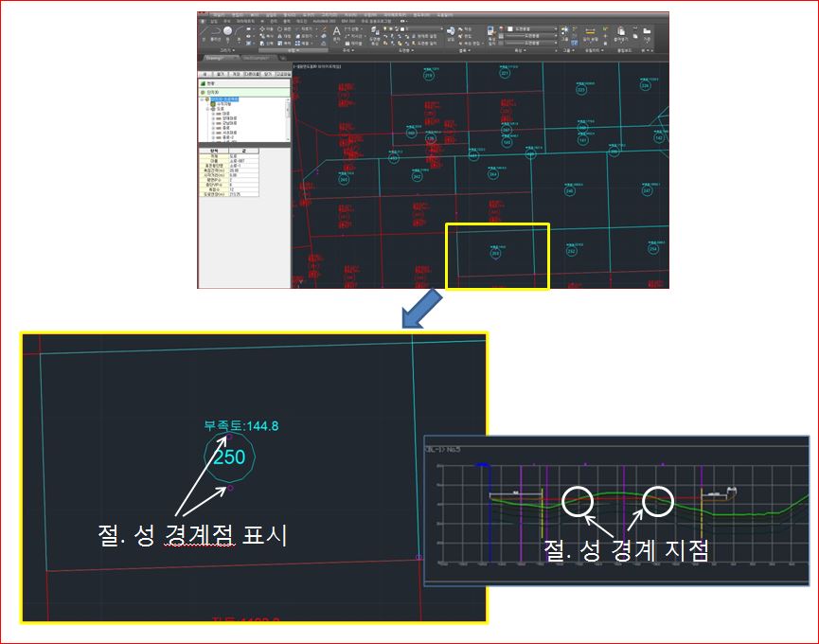The width and height of the screenshot is (819, 644).
Task: Click the Table (테이블) annotation tool
Action: (353, 43)
